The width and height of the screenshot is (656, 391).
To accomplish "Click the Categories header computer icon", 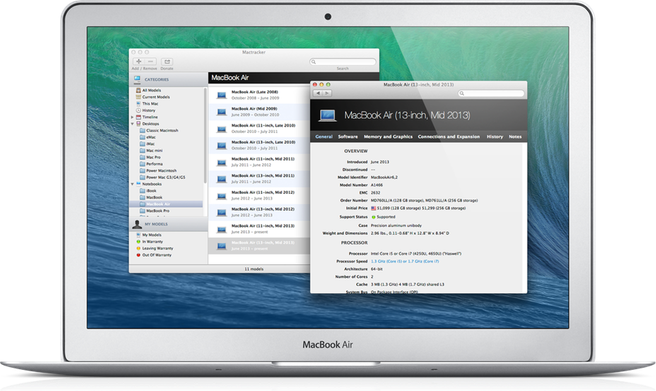I will pyautogui.click(x=137, y=79).
